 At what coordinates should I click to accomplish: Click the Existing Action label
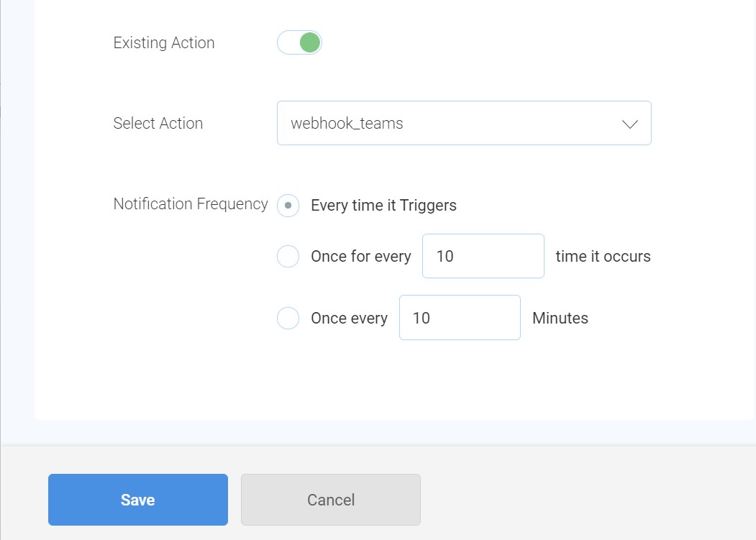[x=164, y=43]
